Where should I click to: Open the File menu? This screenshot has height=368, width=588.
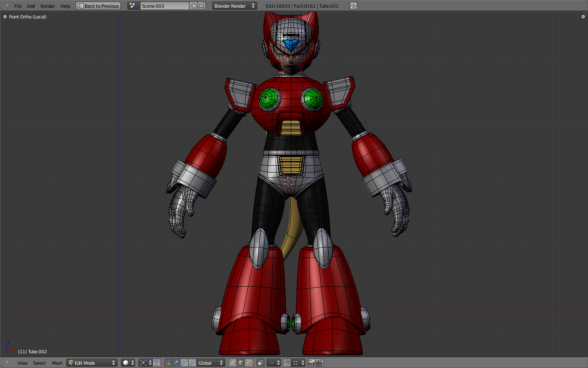tap(18, 6)
